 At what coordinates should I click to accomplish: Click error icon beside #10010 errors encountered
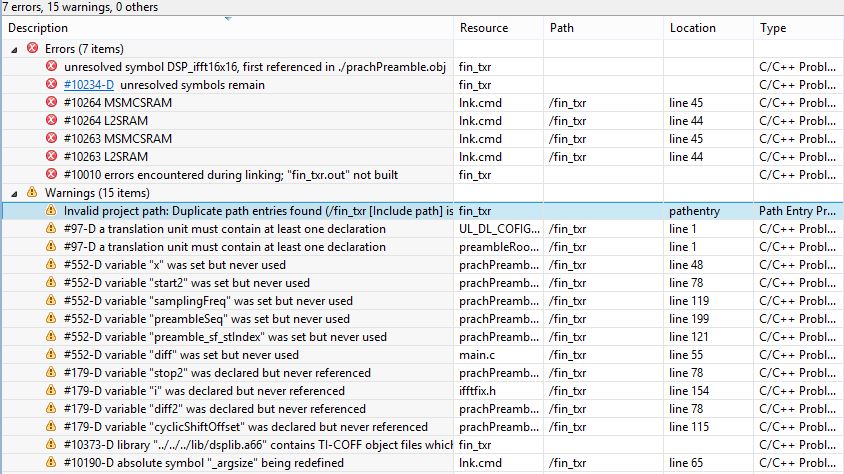click(x=51, y=174)
